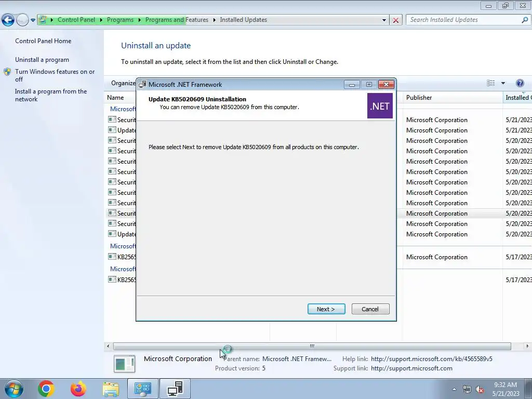The height and width of the screenshot is (399, 532).
Task: Click the red X stop loading button
Action: pyautogui.click(x=395, y=20)
